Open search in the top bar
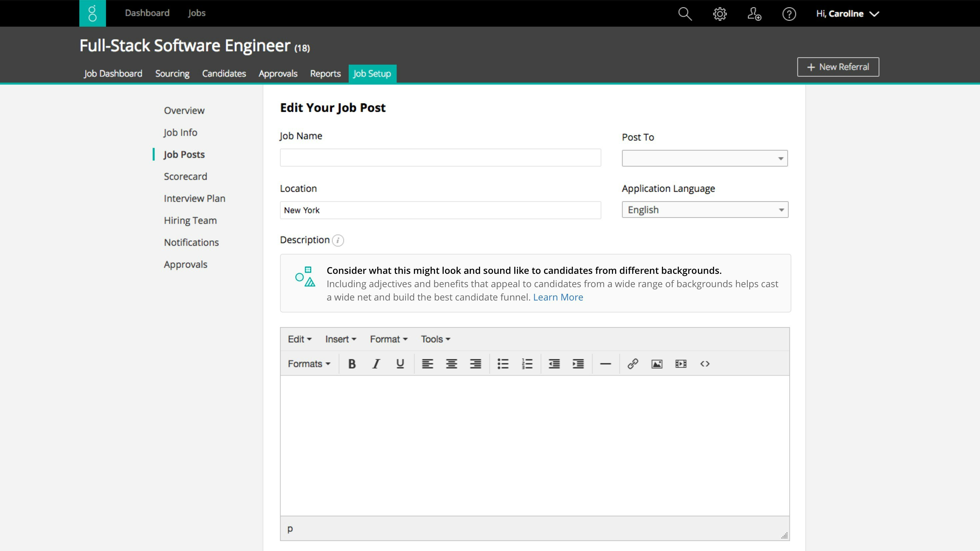 [x=685, y=14]
